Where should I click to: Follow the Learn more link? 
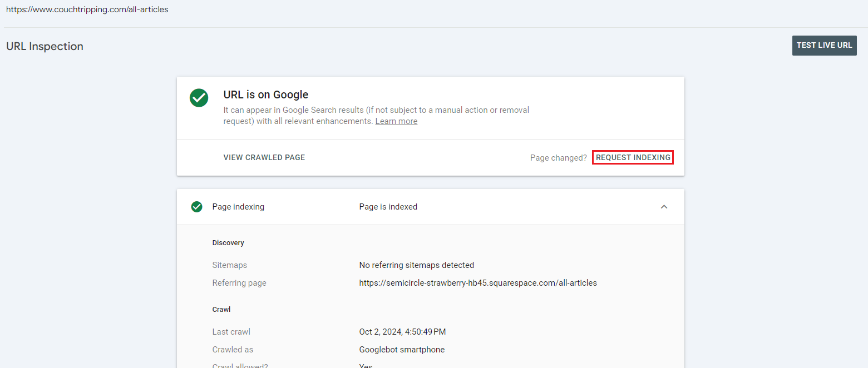[x=396, y=121]
